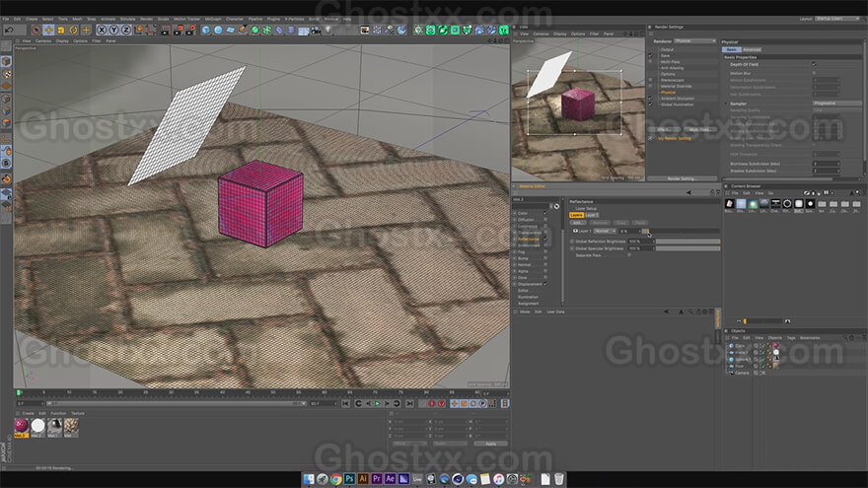This screenshot has height=488, width=868.
Task: Switch to the Layer 1 tab
Action: [592, 215]
